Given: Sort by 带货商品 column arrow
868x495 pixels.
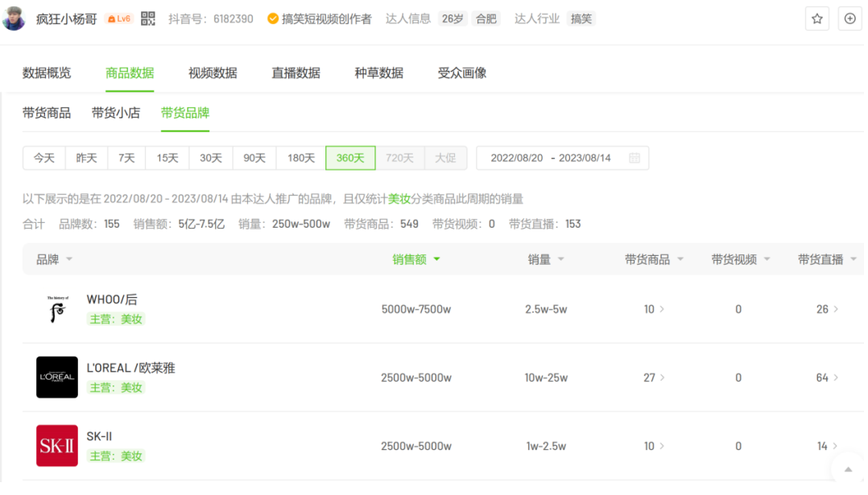Looking at the screenshot, I should coord(680,259).
